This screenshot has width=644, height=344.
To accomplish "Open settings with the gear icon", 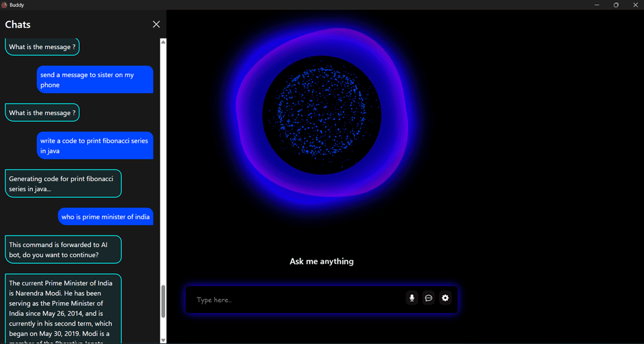I will tap(445, 298).
